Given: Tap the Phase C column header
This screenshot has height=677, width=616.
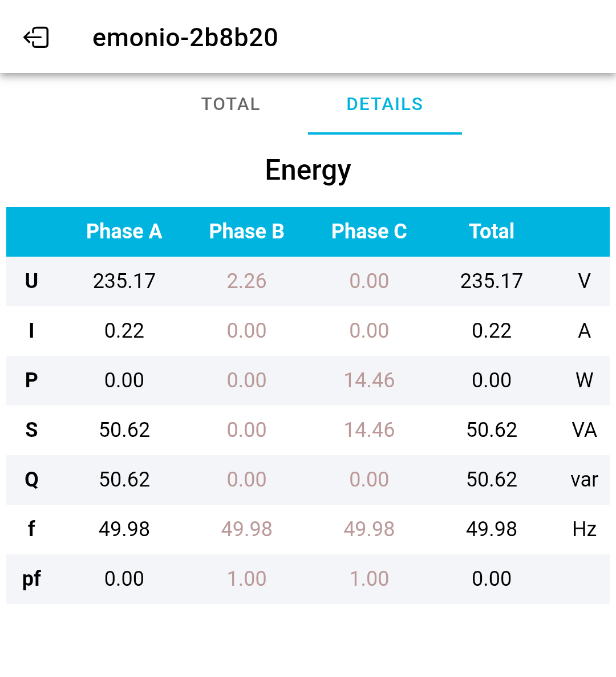Looking at the screenshot, I should click(369, 232).
